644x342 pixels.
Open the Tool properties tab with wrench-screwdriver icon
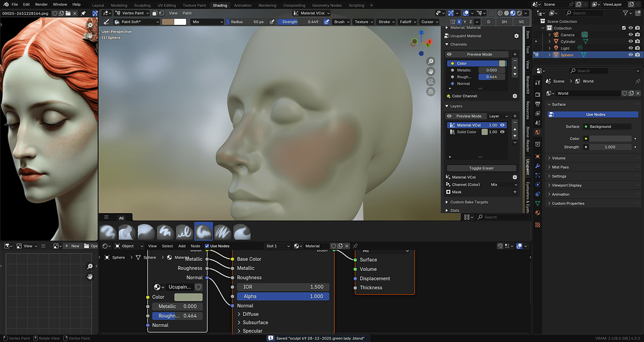[x=538, y=83]
